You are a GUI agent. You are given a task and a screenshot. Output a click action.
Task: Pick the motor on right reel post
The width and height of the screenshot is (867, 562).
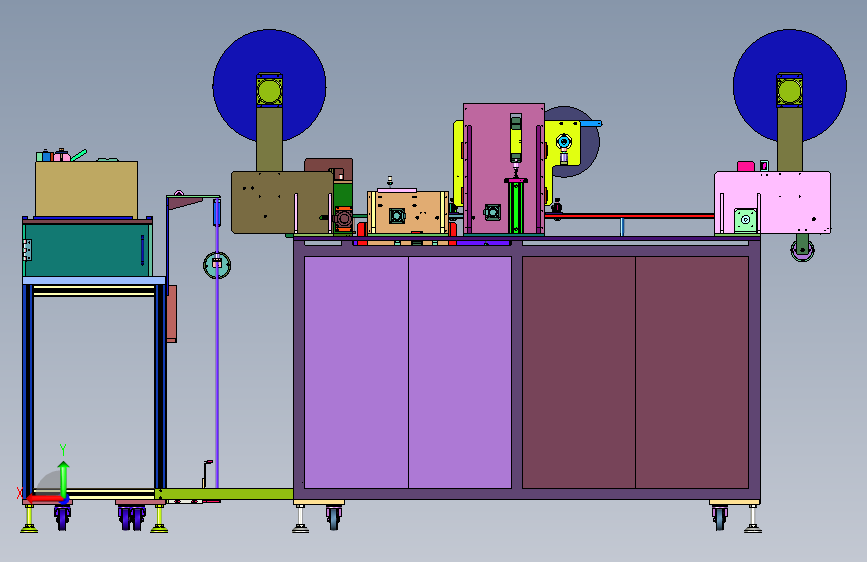tap(790, 91)
